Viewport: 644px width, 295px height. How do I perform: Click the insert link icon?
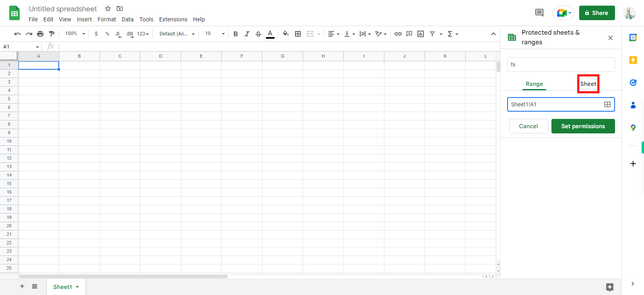coord(398,34)
